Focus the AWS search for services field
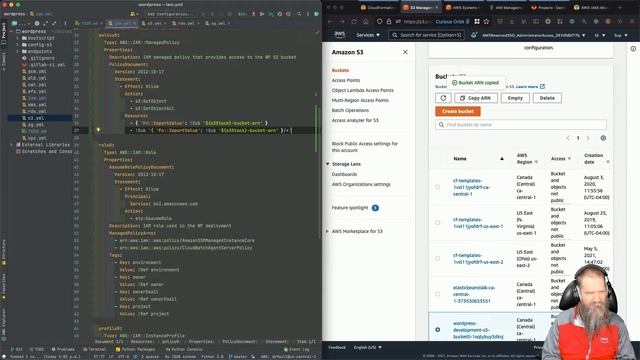 click(x=427, y=35)
